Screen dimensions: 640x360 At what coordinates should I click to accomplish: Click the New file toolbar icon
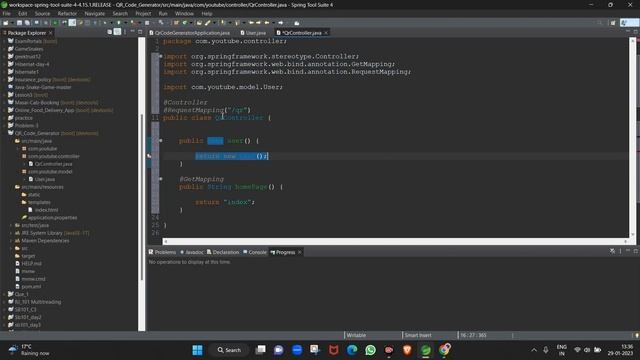tap(6, 23)
